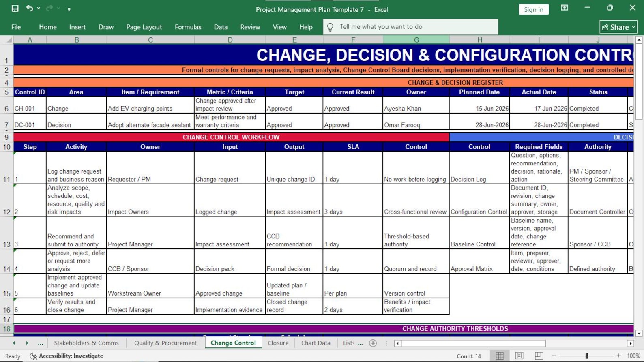Click the Ready status bar indicator

[13, 356]
